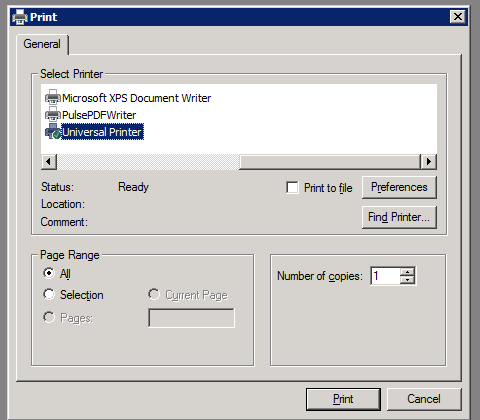The height and width of the screenshot is (420, 480).
Task: Select the Microsoft XPS Document Writer printer icon
Action: click(x=53, y=97)
